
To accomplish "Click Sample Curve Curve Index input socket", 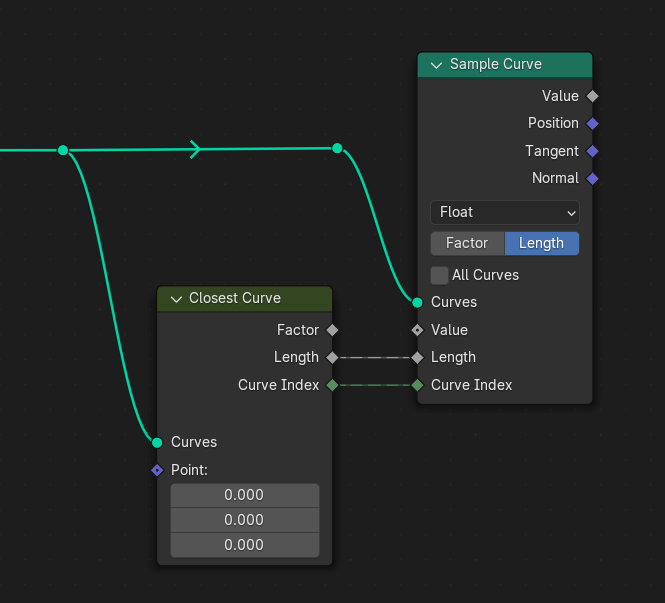I will tap(417, 385).
